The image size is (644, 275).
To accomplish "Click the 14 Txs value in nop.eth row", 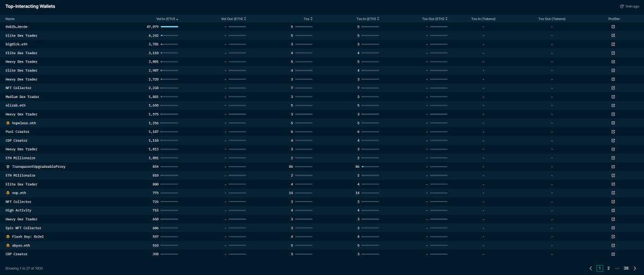I will click(x=291, y=193).
